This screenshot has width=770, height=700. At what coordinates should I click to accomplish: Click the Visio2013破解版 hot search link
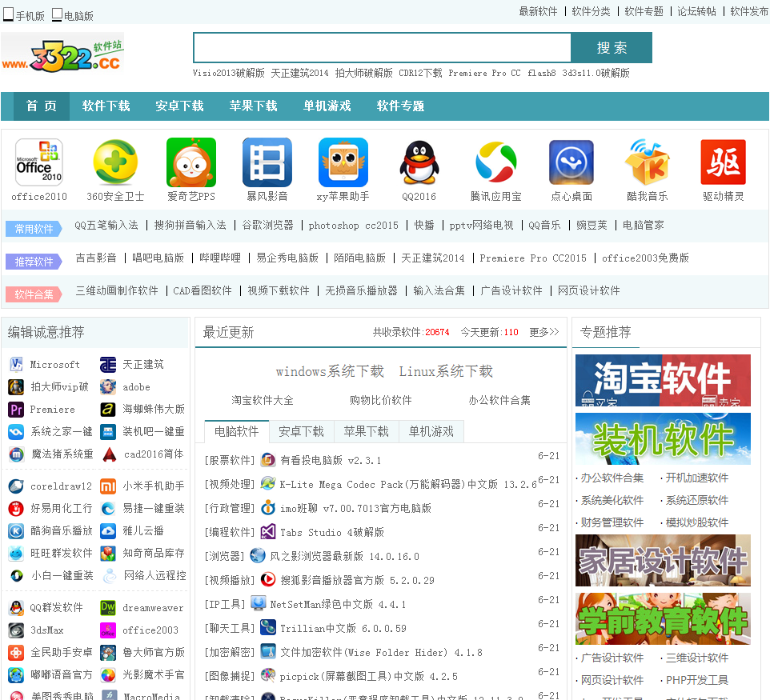tap(228, 73)
